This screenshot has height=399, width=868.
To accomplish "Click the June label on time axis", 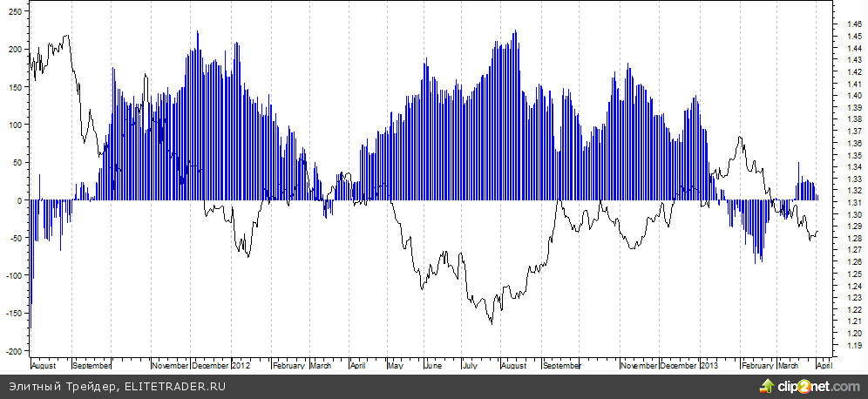I will click(x=432, y=367).
